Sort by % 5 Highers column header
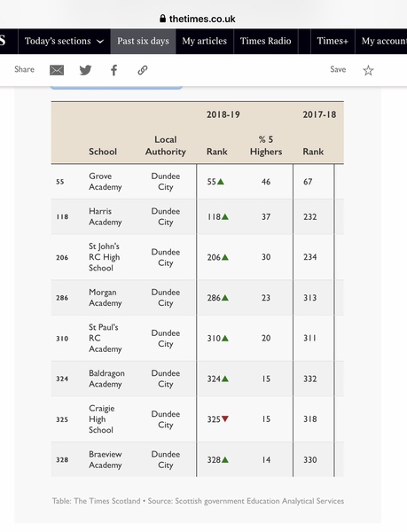The height and width of the screenshot is (532, 407). (266, 145)
